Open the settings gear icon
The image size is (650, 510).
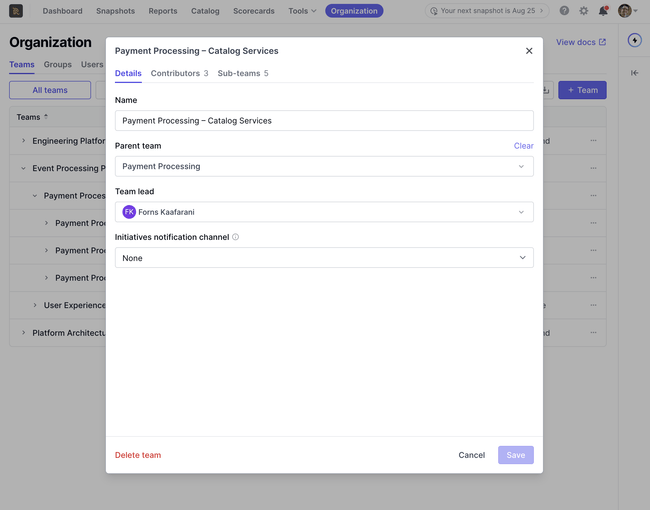(x=583, y=11)
